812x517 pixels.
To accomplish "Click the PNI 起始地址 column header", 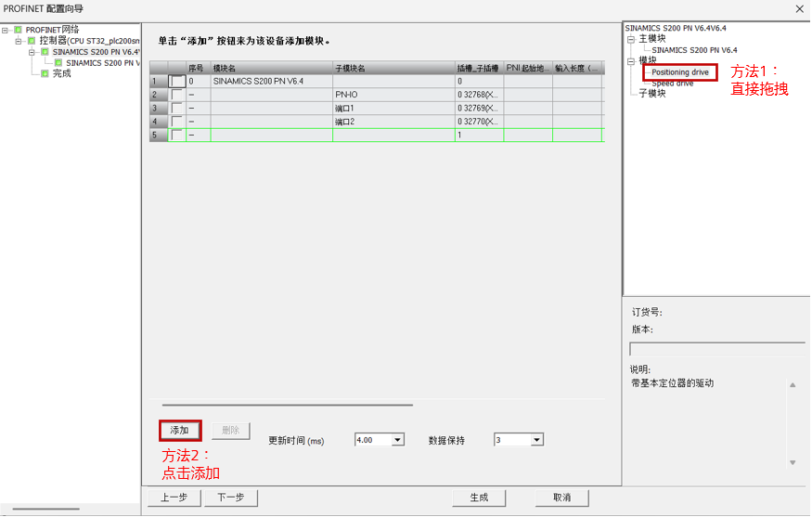I will (528, 69).
